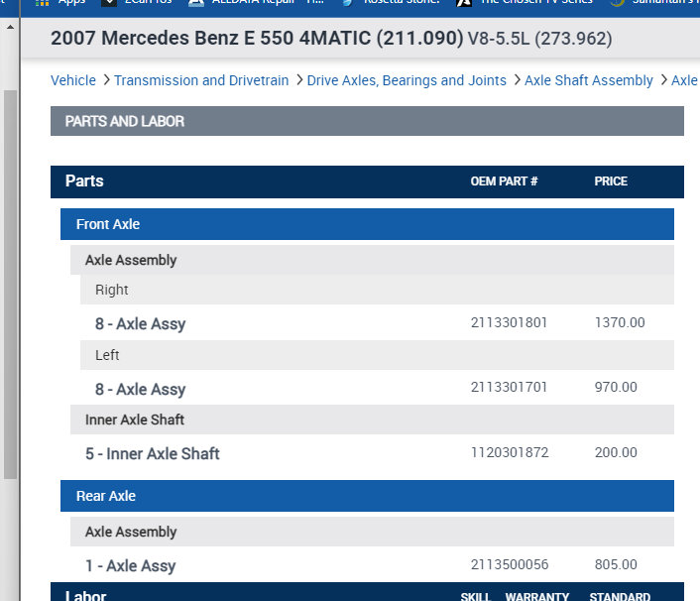The image size is (700, 601).
Task: Click The Chosen TV Series bookmark icon
Action: (463, 2)
